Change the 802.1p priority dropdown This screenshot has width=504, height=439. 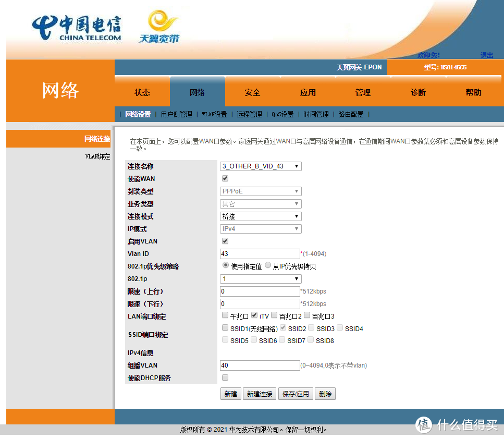click(260, 278)
